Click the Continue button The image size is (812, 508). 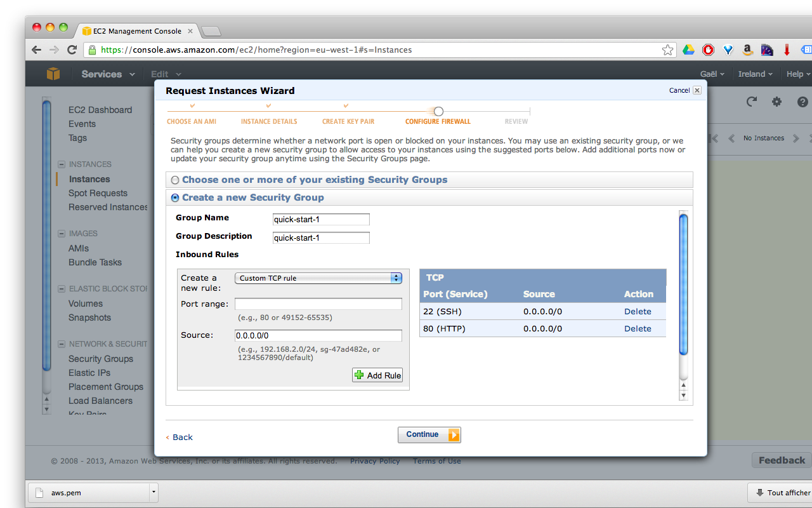[x=429, y=434]
